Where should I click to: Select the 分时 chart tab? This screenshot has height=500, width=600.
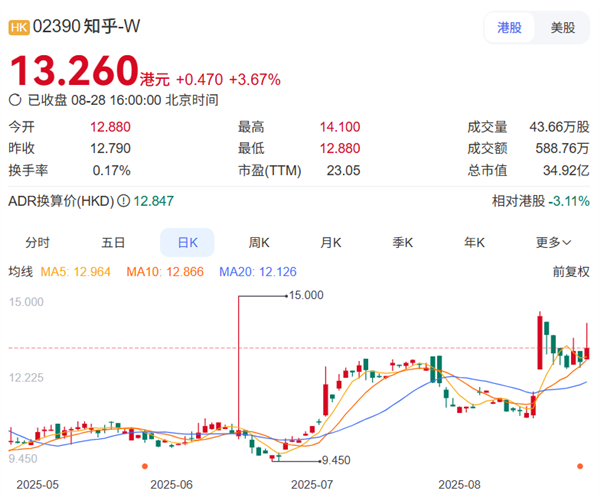click(x=38, y=242)
